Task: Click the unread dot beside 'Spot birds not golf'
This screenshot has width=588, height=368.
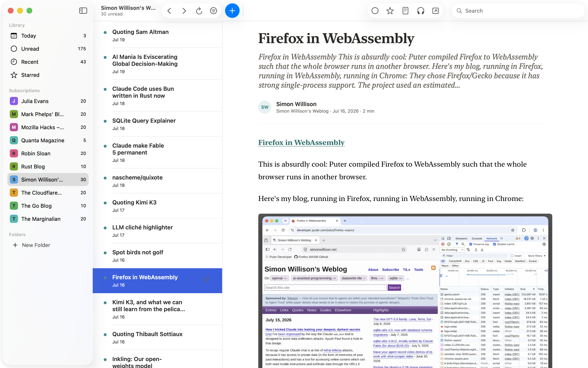Action: 105,253
